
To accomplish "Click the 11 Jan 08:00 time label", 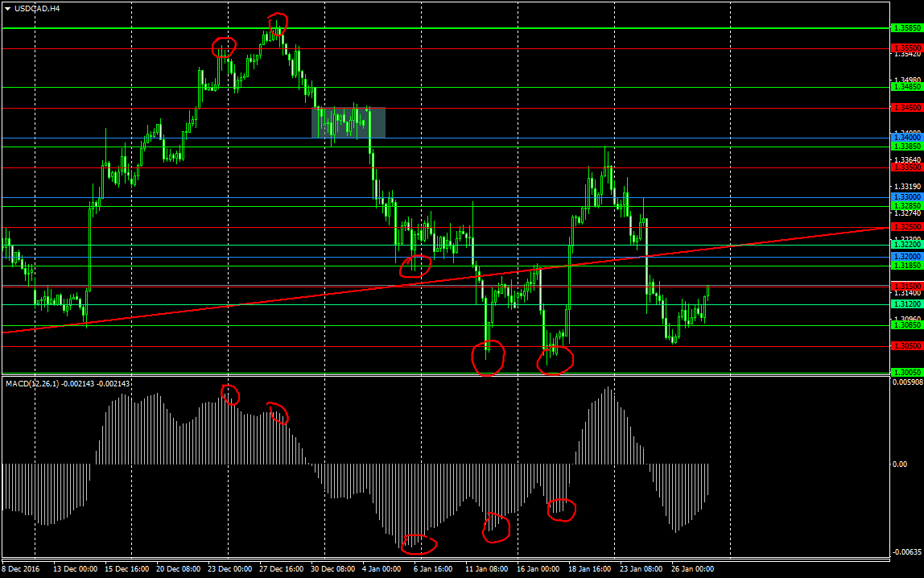I will (x=487, y=569).
